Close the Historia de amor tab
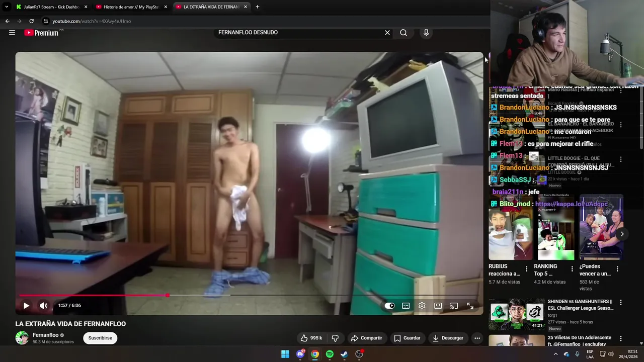This screenshot has height=362, width=644. point(166,7)
